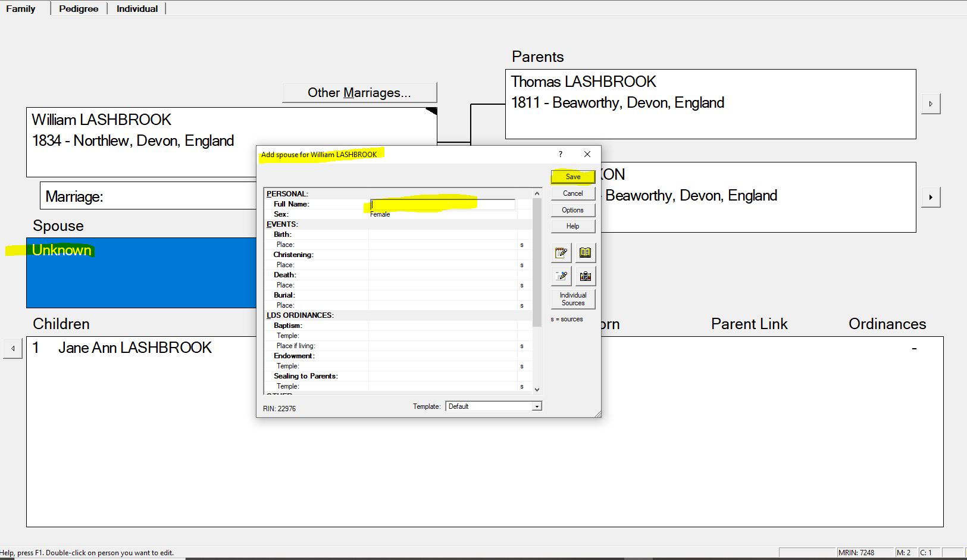Open the Options button in the dialog
The height and width of the screenshot is (560, 967).
click(573, 210)
